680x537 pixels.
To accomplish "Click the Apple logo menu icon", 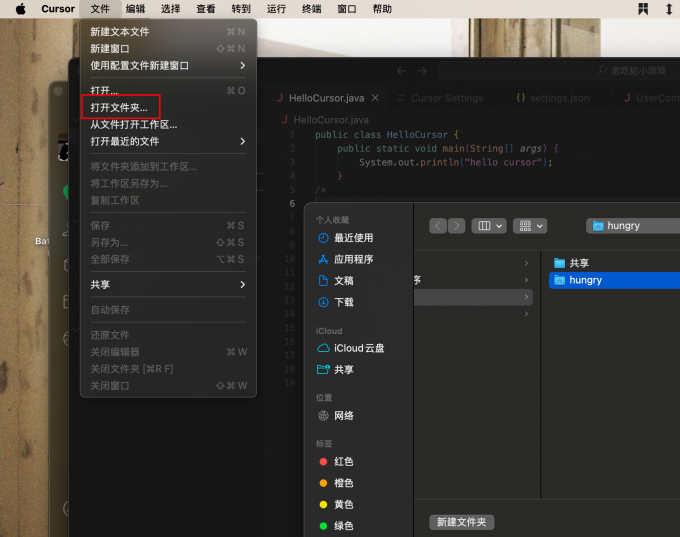I will tap(20, 9).
